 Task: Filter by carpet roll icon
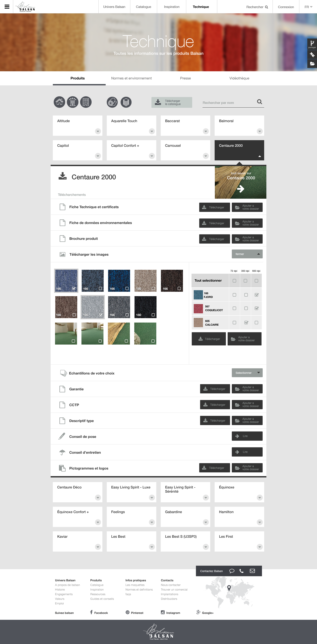[x=112, y=102]
